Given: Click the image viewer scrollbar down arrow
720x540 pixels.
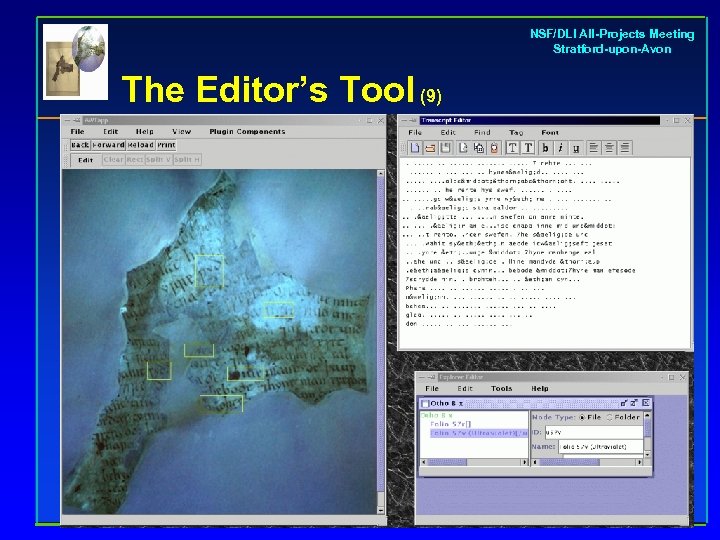Looking at the screenshot, I should click(381, 510).
